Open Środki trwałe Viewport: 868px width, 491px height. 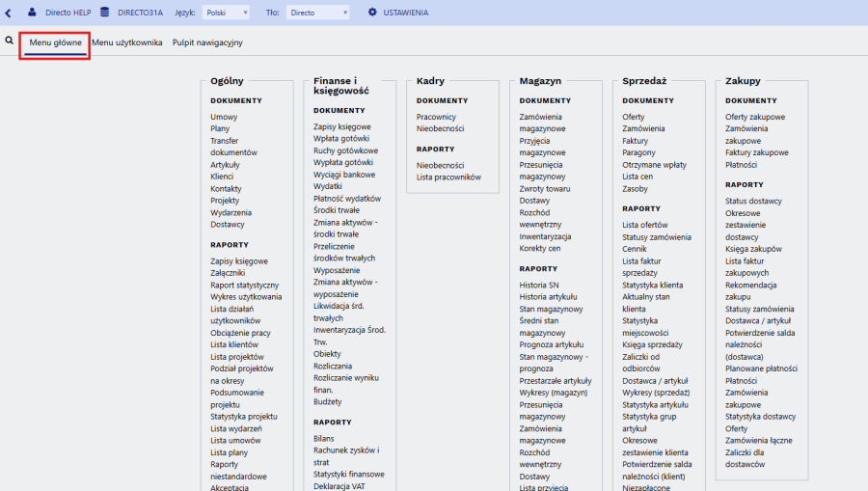coord(337,210)
